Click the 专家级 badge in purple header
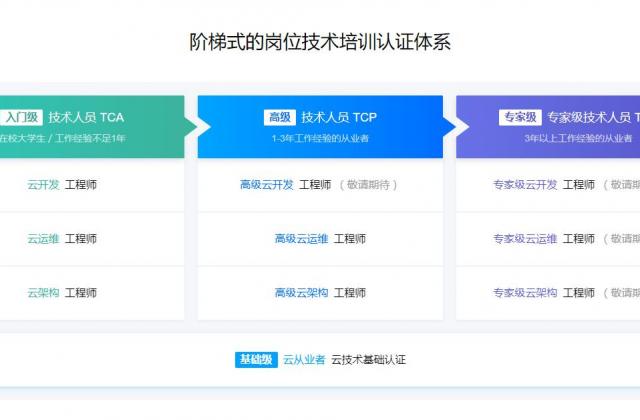This screenshot has width=640, height=420. 520,117
